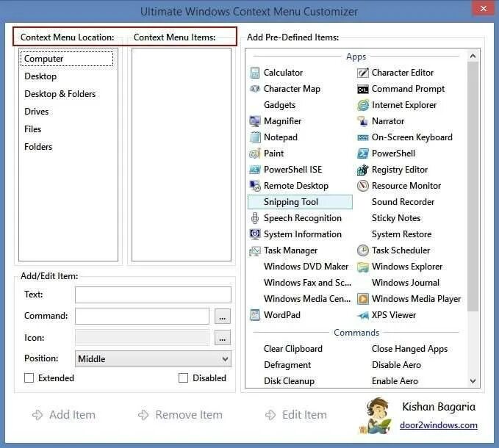This screenshot has width=499, height=448.
Task: Click the PowerShell ISE icon
Action: pos(255,170)
